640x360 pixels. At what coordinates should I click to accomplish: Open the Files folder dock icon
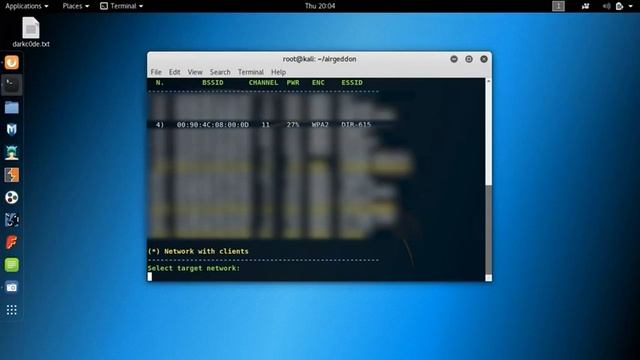click(x=11, y=107)
